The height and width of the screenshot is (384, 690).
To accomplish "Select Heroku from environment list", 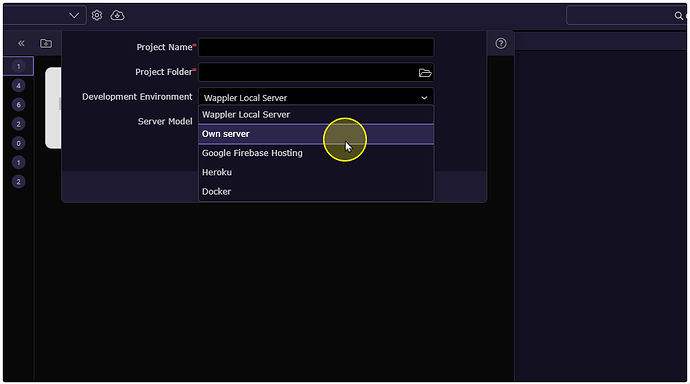I will coord(316,172).
